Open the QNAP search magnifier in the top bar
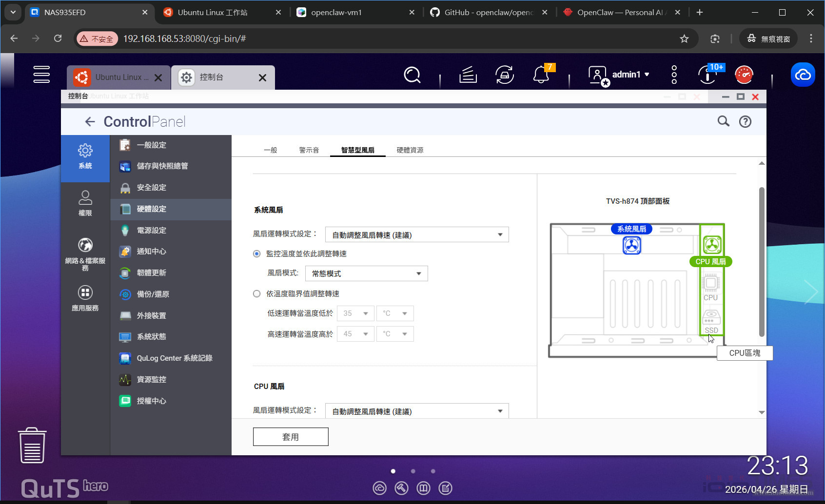 click(412, 75)
